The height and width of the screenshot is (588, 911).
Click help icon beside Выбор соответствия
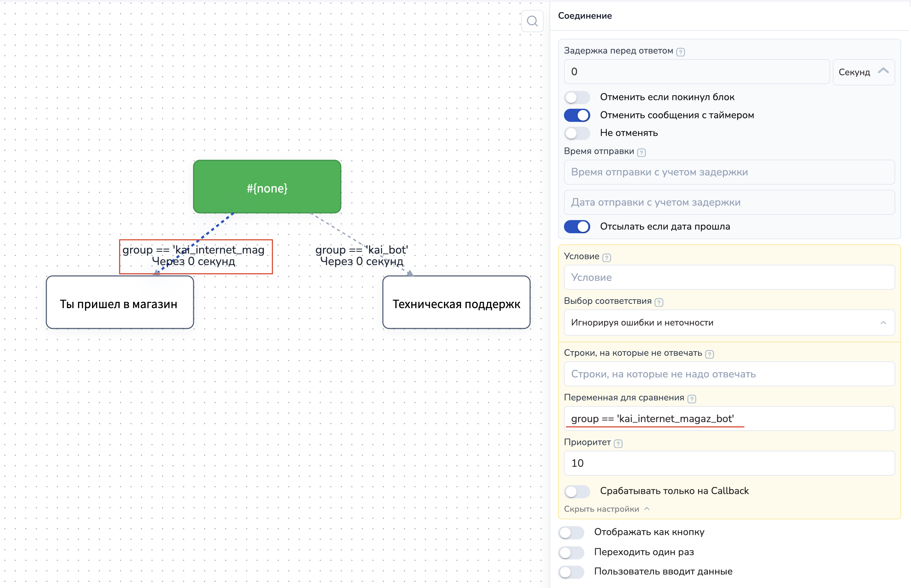tap(659, 302)
